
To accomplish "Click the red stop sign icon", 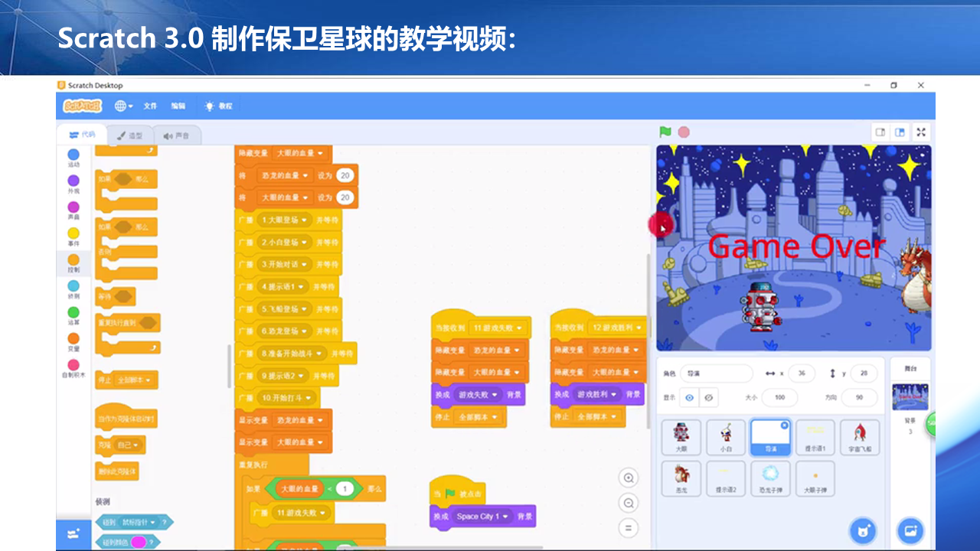I will (682, 132).
